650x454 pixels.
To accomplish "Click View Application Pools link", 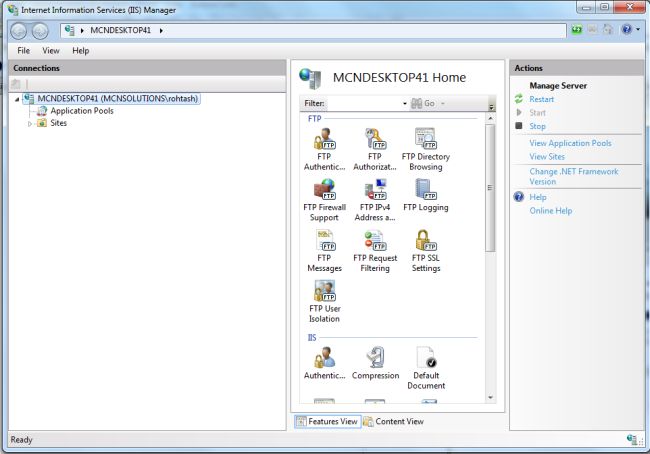I will point(570,143).
